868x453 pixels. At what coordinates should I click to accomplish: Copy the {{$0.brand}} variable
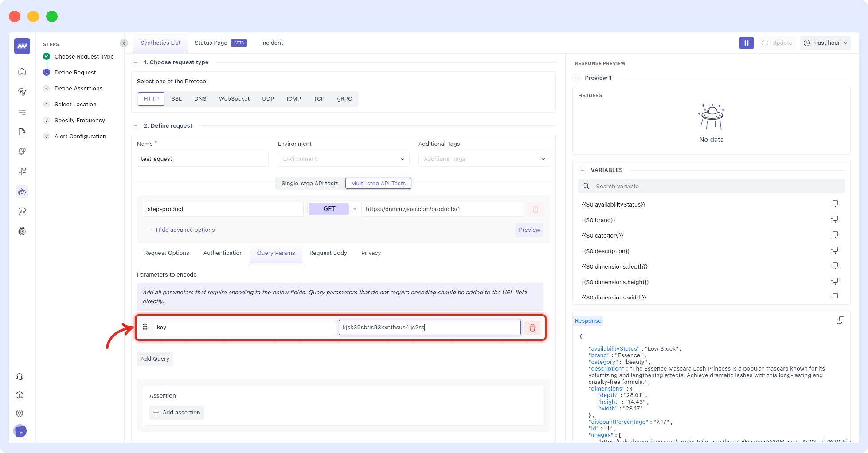pyautogui.click(x=834, y=220)
